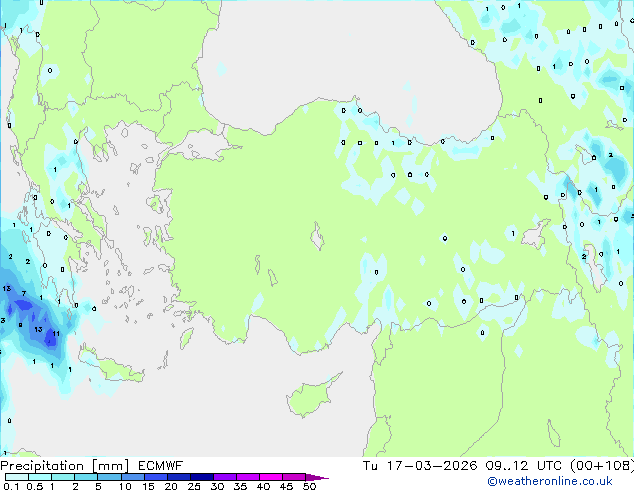Click the darkest blue precipitation core near value 11
This screenshot has width=634, height=490.
[x=49, y=341]
